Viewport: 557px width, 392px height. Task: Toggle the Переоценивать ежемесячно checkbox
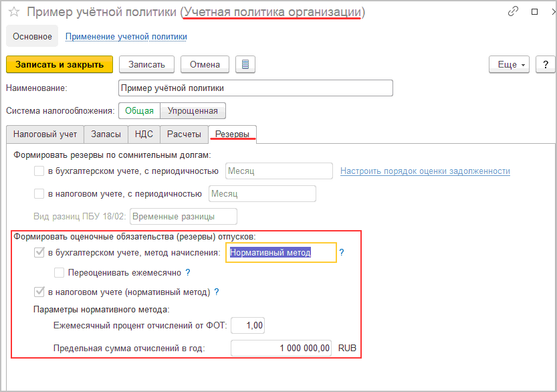tap(60, 272)
